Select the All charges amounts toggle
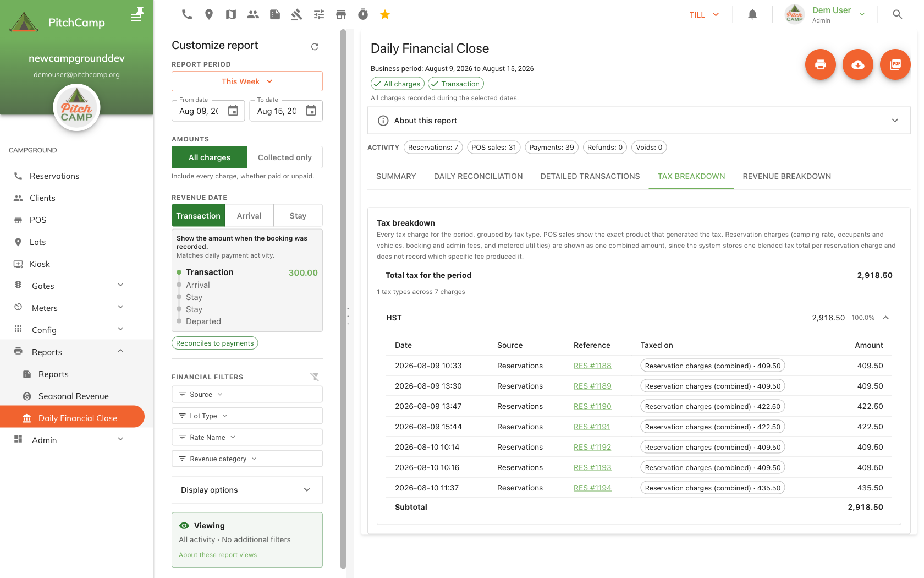924x578 pixels. point(210,157)
